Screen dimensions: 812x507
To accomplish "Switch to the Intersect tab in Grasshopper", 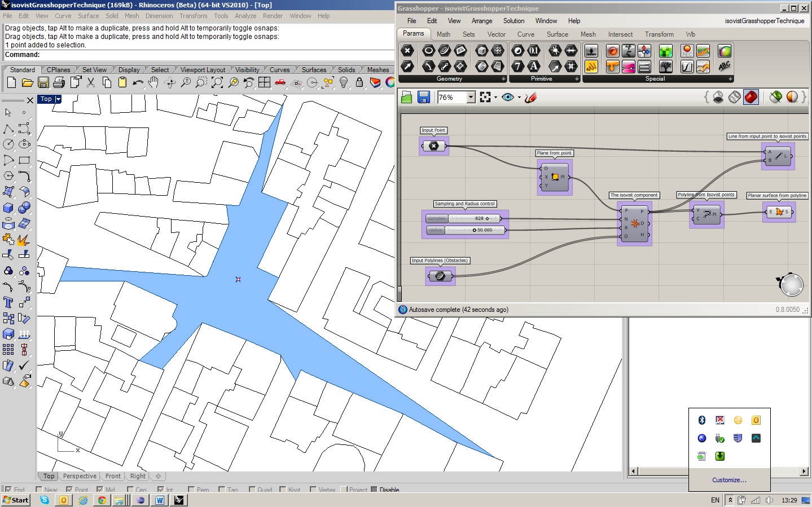I will tap(620, 34).
